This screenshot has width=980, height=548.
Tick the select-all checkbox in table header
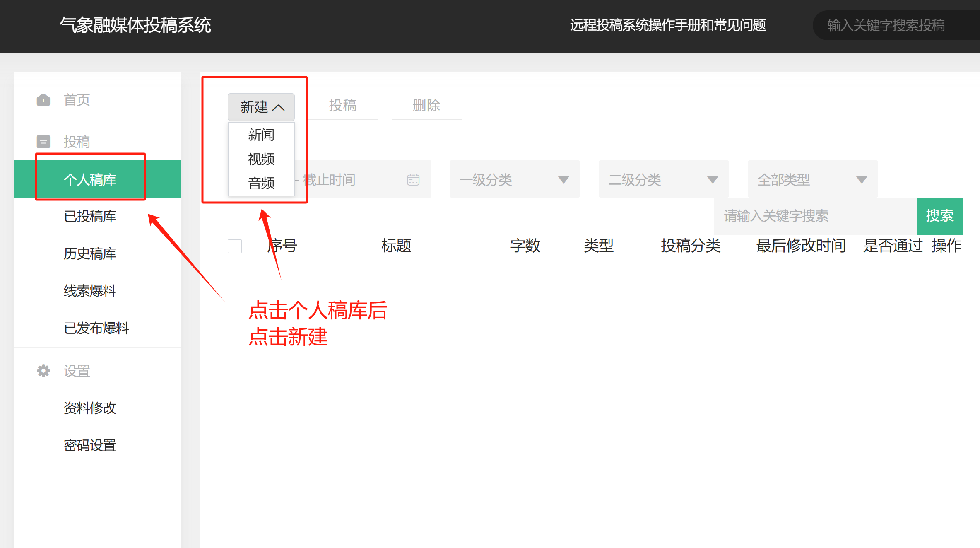(235, 246)
